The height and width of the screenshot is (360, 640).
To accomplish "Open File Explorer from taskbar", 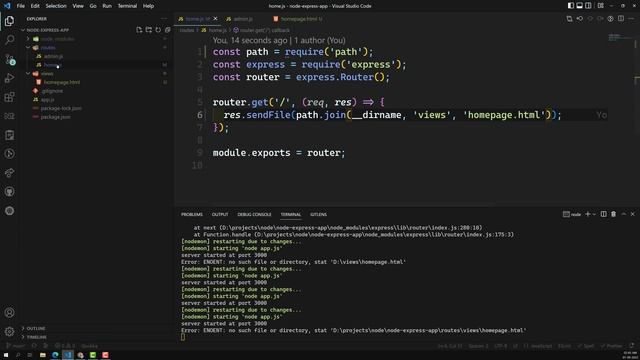I will click(x=42, y=355).
